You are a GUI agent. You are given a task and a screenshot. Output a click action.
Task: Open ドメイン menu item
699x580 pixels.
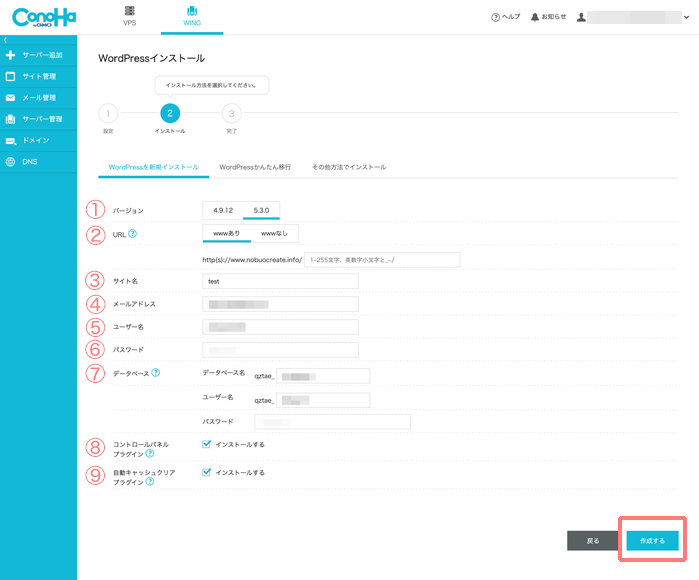(x=38, y=140)
